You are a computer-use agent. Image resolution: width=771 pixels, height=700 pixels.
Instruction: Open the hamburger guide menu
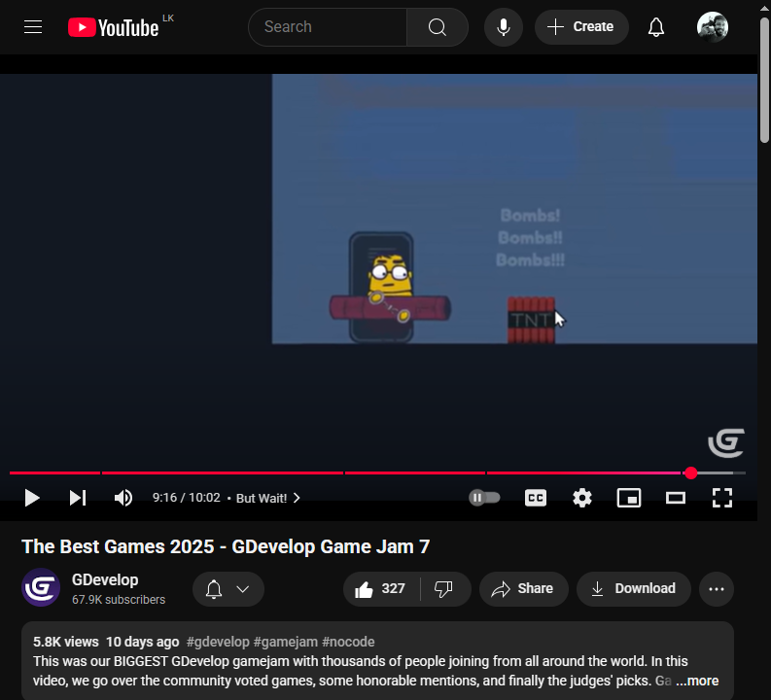tap(33, 27)
